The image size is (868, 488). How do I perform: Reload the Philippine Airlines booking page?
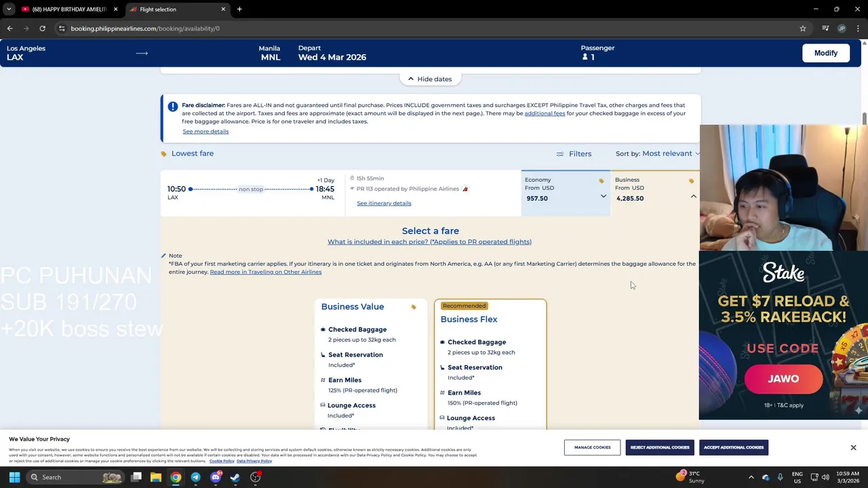42,28
